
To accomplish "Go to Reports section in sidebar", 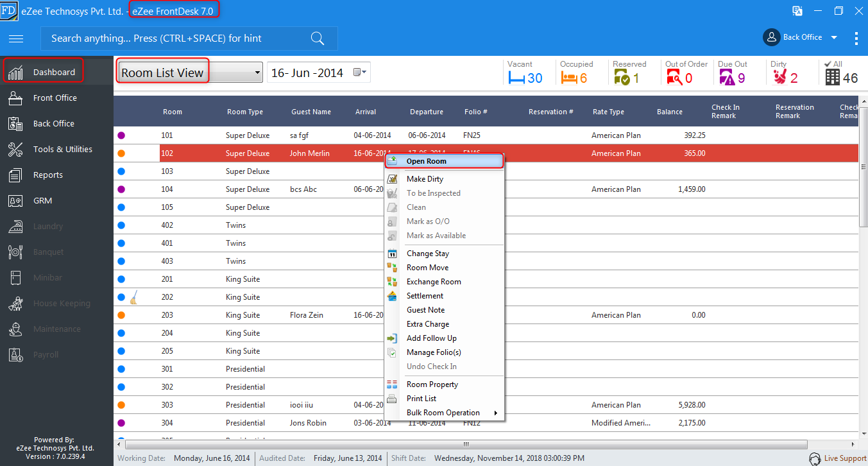I will 48,175.
